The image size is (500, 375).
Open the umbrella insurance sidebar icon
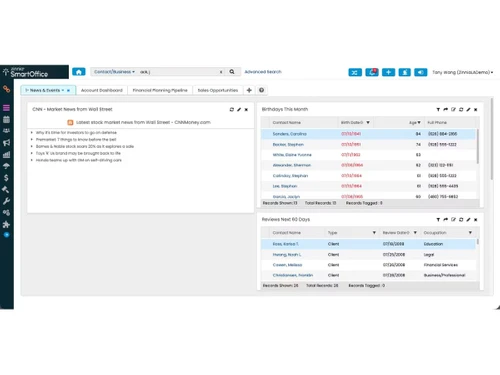click(x=6, y=166)
